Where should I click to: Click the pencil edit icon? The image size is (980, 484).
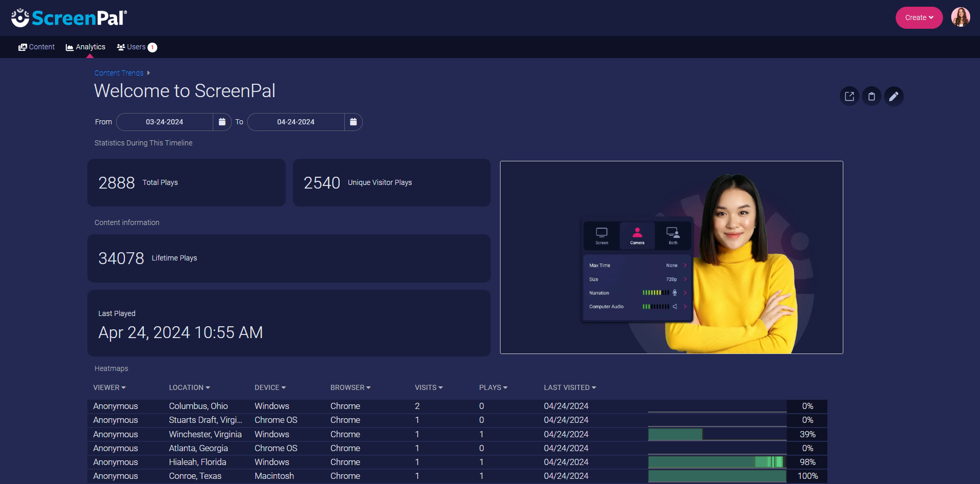pyautogui.click(x=894, y=96)
